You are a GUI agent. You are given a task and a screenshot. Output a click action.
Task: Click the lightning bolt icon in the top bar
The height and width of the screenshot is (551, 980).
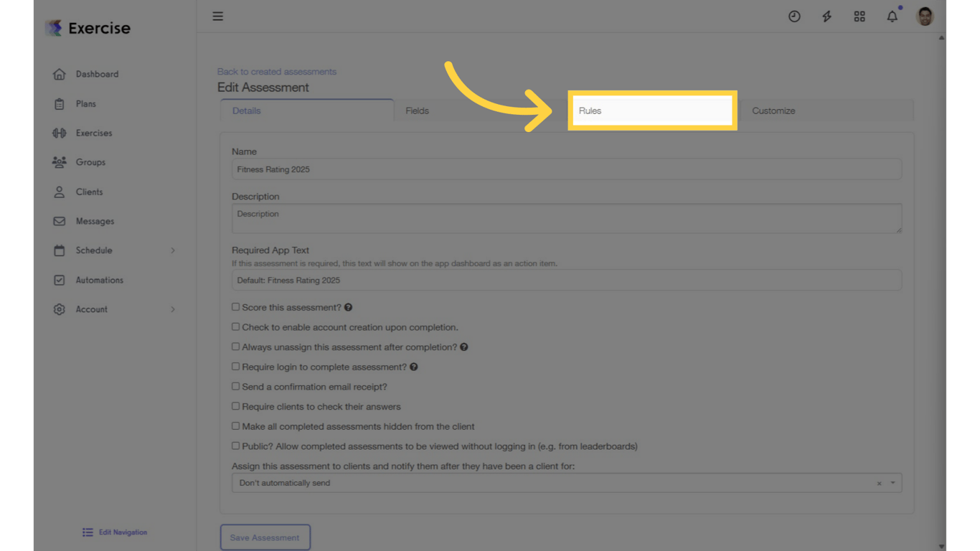click(826, 16)
